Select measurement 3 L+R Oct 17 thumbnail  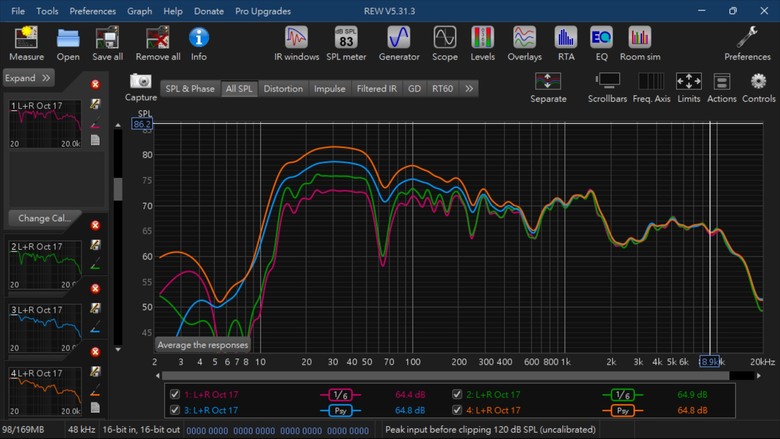pyautogui.click(x=45, y=329)
